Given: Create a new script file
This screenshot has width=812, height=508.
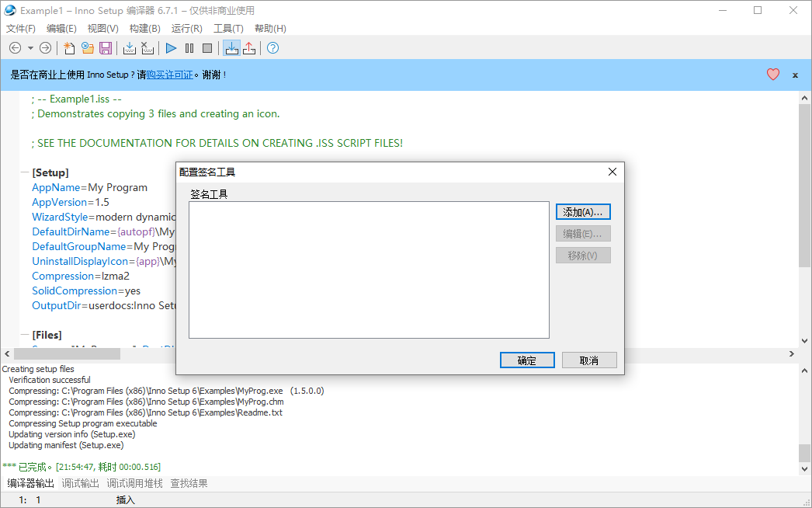Looking at the screenshot, I should tap(68, 47).
